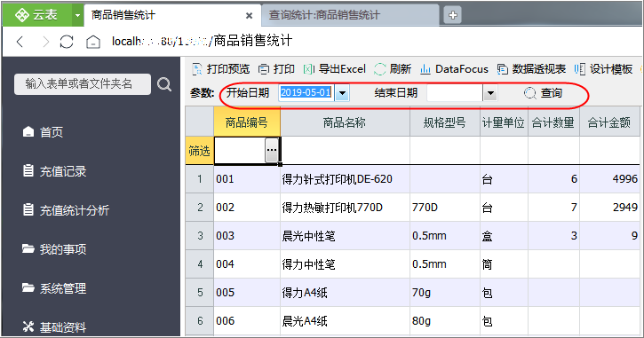Select 商品编号 cell 001

(x=247, y=179)
